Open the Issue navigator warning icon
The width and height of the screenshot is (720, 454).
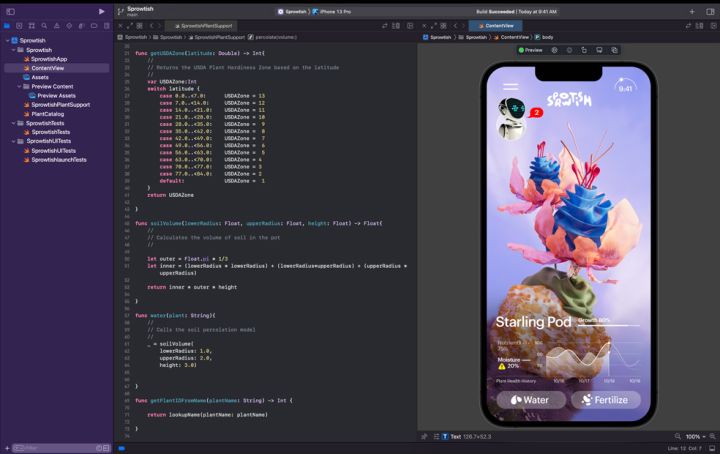pyautogui.click(x=56, y=25)
